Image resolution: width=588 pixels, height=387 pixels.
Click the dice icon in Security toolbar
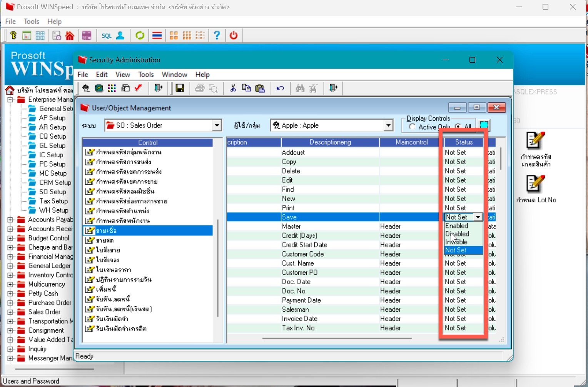click(125, 88)
